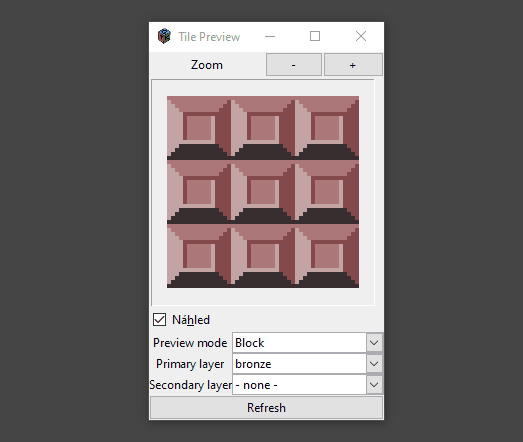Click the top-left tile in the preview
Image resolution: width=523 pixels, height=442 pixels.
[199, 128]
